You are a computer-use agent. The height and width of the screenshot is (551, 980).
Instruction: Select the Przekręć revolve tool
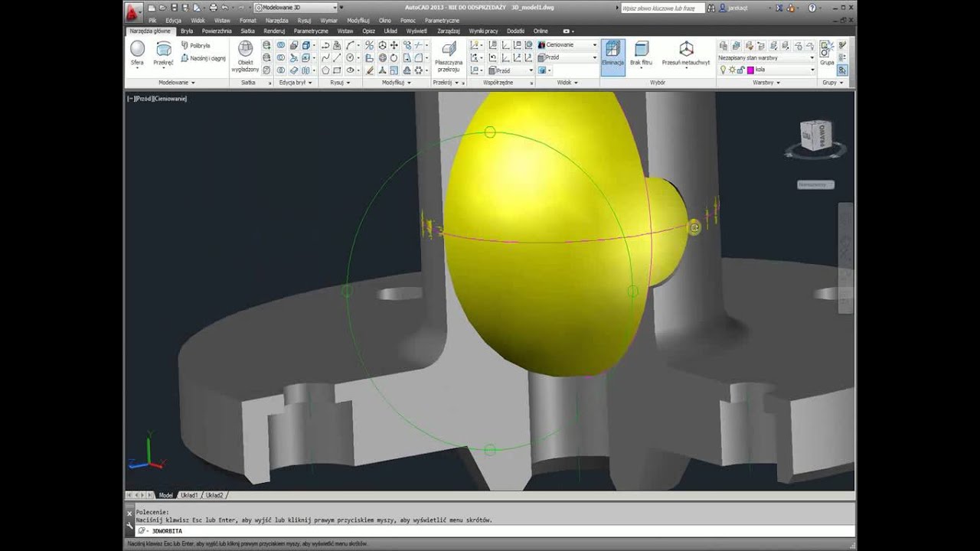click(x=163, y=54)
